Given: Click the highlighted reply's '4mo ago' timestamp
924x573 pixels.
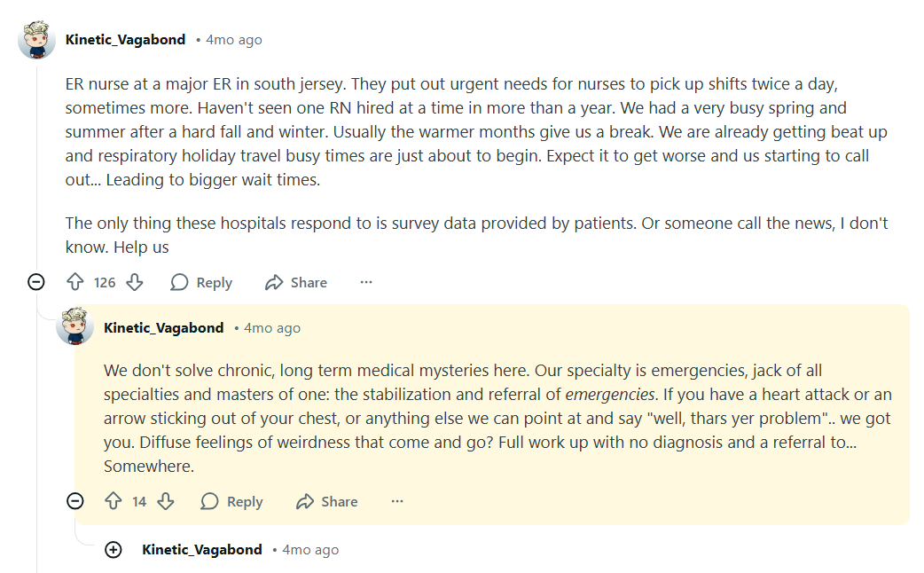Looking at the screenshot, I should [272, 328].
